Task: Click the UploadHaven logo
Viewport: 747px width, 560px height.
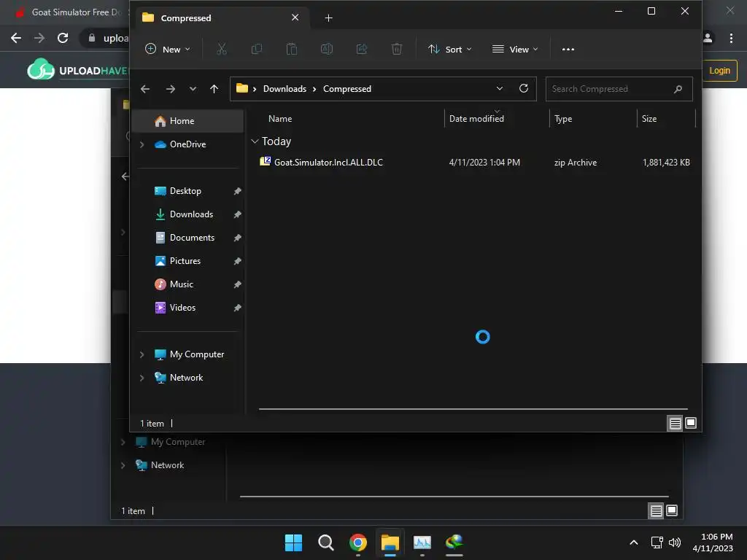Action: click(79, 70)
